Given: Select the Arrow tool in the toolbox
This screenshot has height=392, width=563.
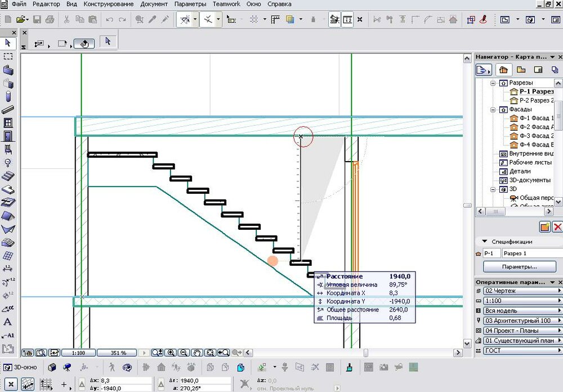Looking at the screenshot, I should click(8, 43).
